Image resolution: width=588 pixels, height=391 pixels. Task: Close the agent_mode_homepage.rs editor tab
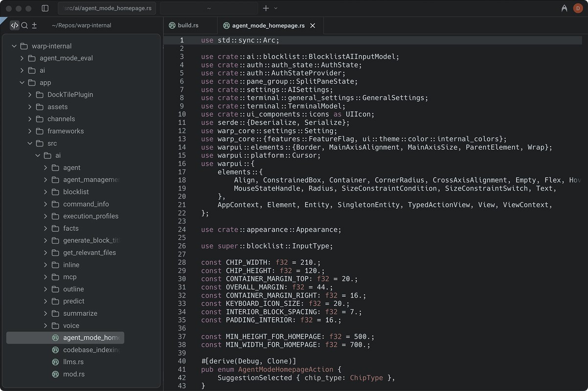[313, 25]
